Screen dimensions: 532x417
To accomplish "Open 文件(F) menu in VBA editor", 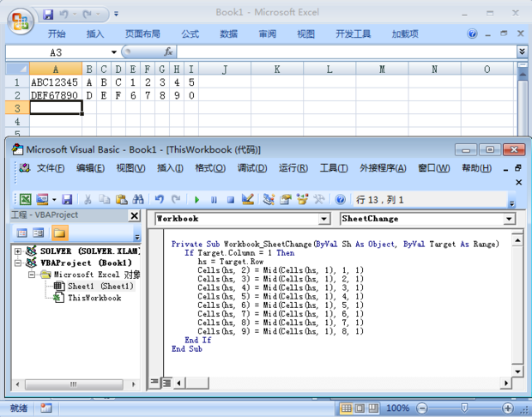I will pos(51,168).
